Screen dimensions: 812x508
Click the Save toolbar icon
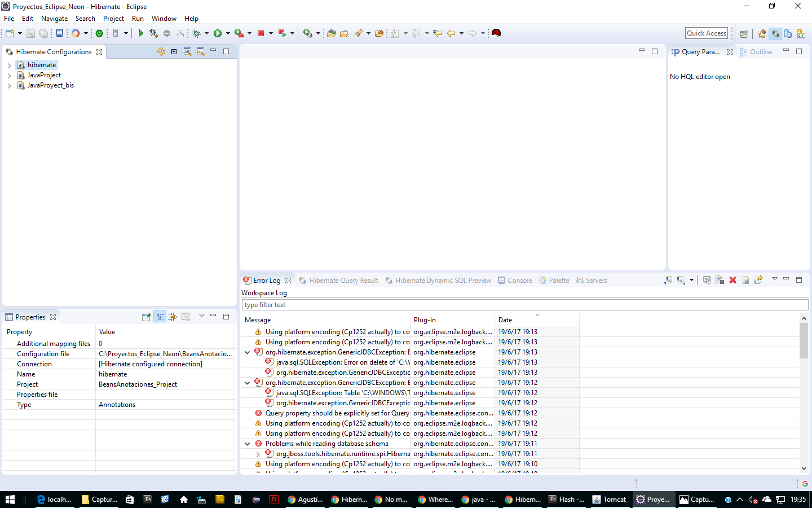pos(31,33)
